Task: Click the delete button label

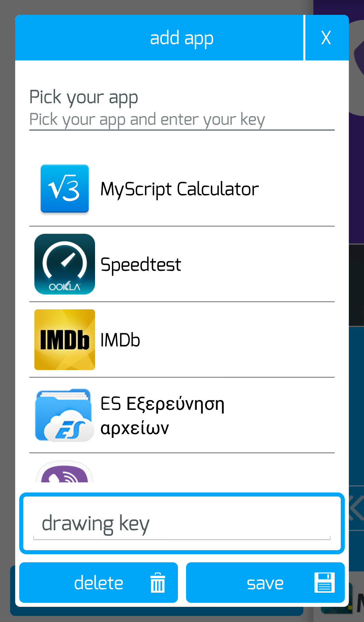Action: coord(99,583)
